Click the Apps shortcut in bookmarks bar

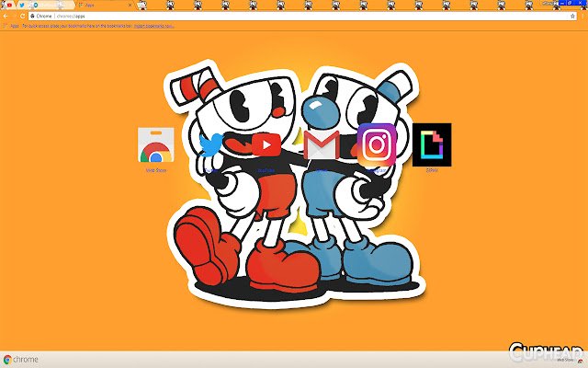pos(11,26)
